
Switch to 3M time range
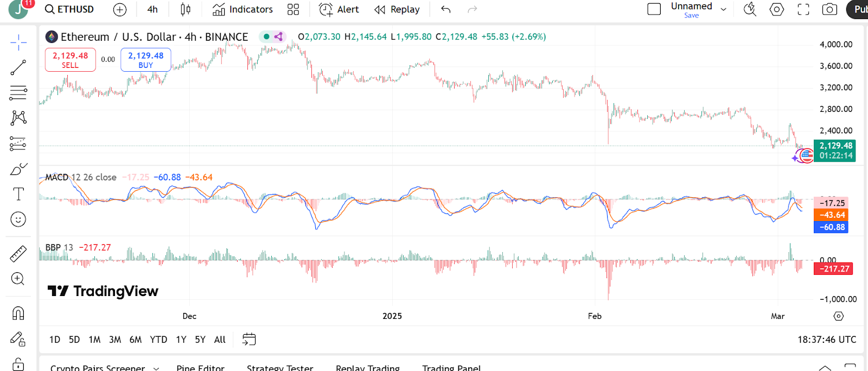tap(115, 339)
